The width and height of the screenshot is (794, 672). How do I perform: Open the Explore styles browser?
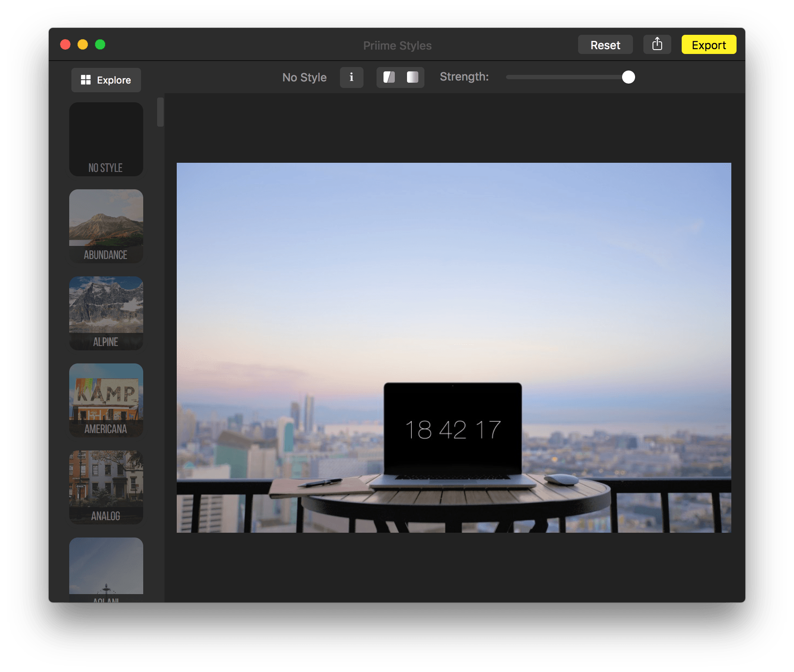(x=106, y=80)
